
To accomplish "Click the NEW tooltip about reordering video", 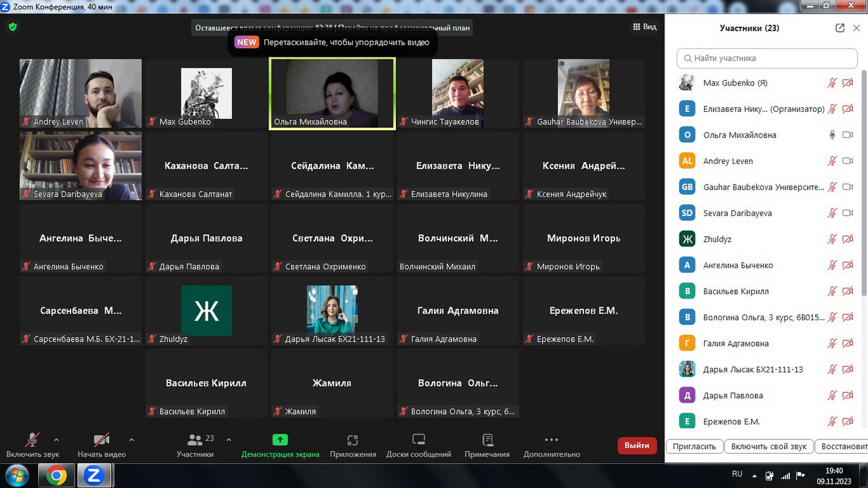I will click(332, 42).
